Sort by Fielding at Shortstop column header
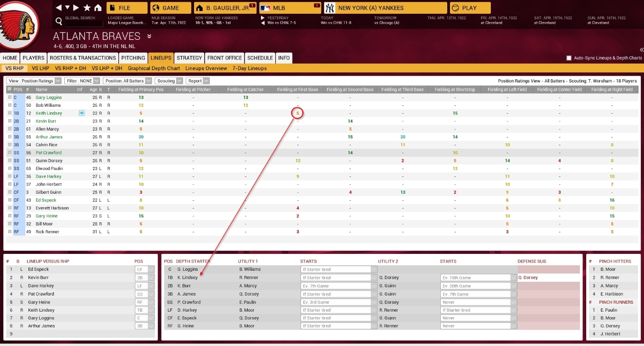 (x=455, y=89)
